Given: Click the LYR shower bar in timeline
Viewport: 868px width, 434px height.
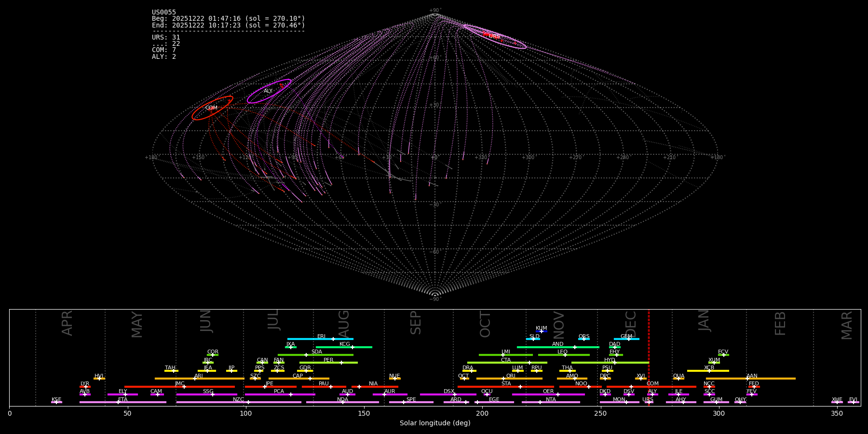Looking at the screenshot, I should click(85, 387).
